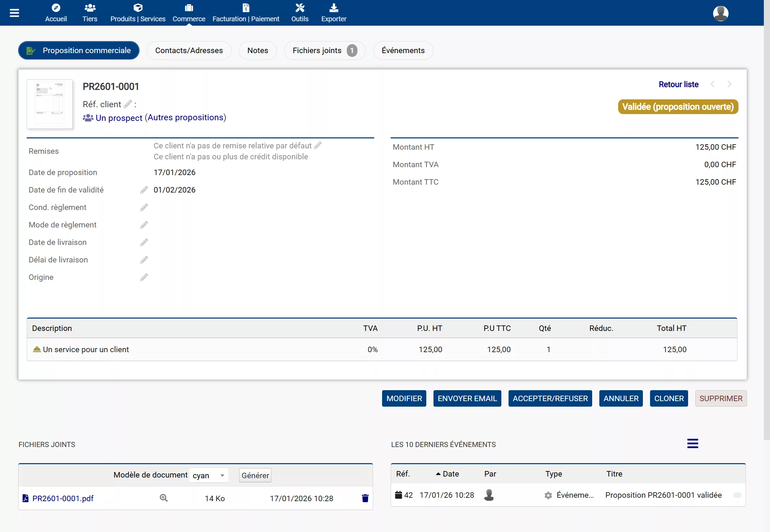This screenshot has height=532, width=770.
Task: Sort events by Date column
Action: coord(450,474)
